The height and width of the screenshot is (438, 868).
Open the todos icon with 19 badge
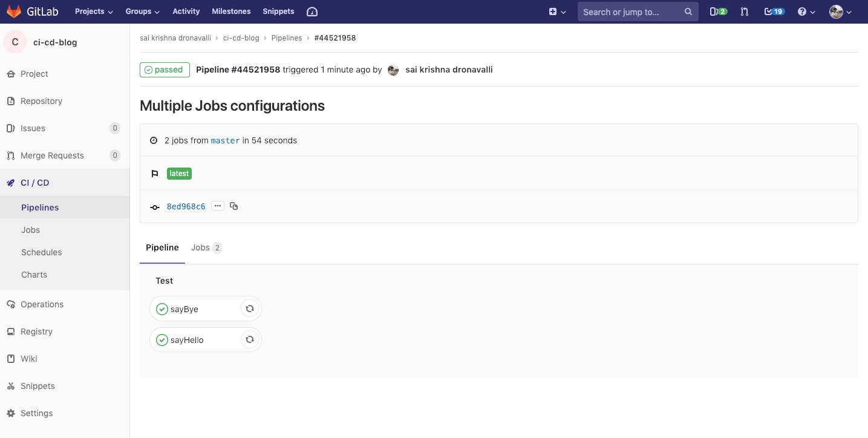click(x=774, y=11)
